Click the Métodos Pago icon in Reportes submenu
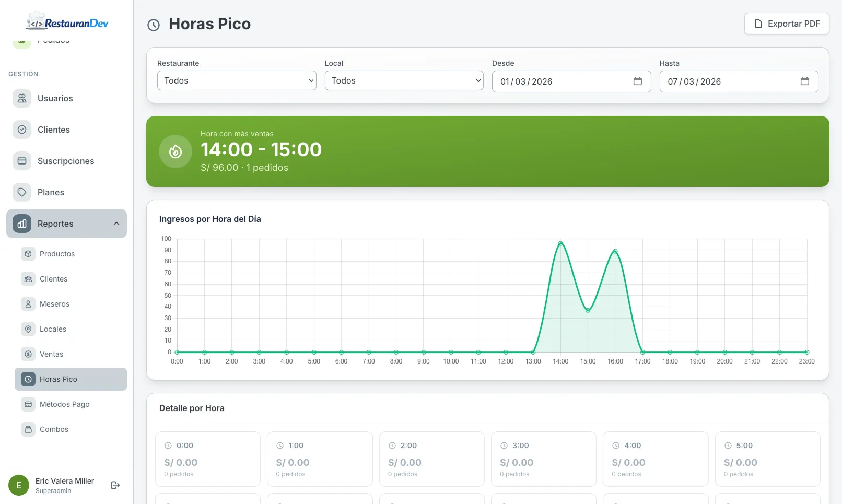This screenshot has height=504, width=842. 28,404
